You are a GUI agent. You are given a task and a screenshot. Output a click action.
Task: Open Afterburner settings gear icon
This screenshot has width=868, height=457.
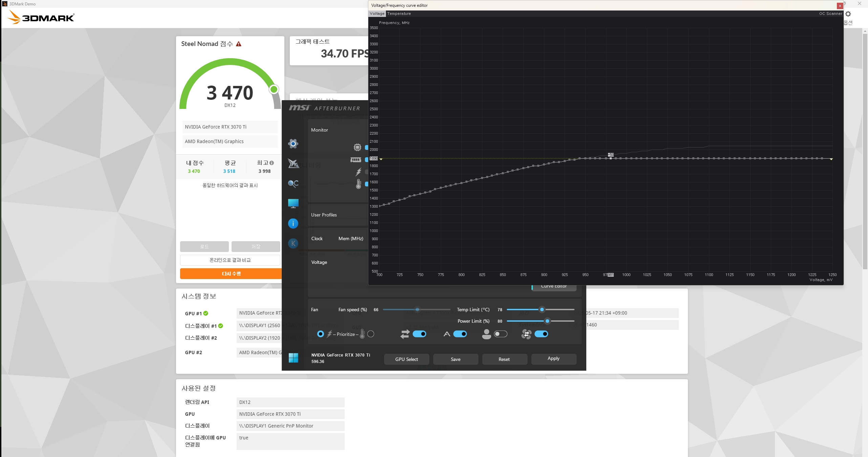tap(293, 144)
